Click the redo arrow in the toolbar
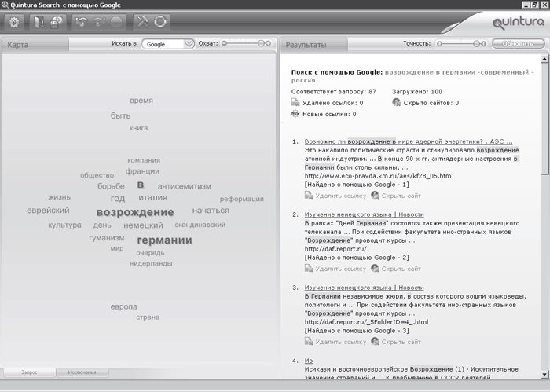The image size is (550, 392). click(100, 22)
